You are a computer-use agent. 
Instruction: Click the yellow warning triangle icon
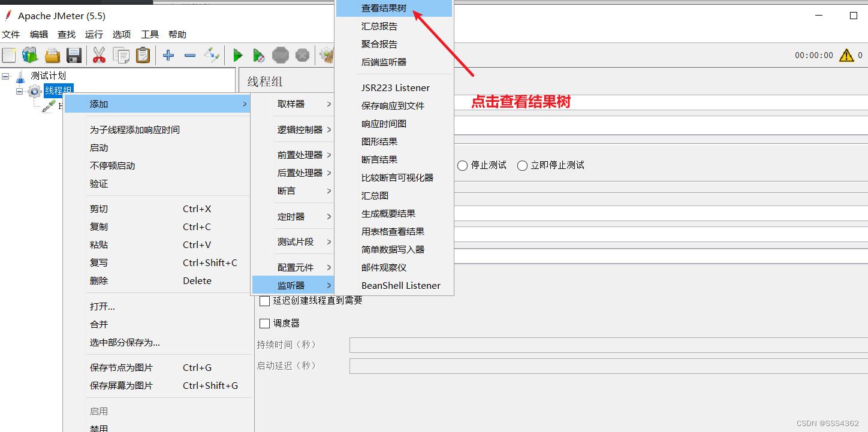(x=846, y=55)
